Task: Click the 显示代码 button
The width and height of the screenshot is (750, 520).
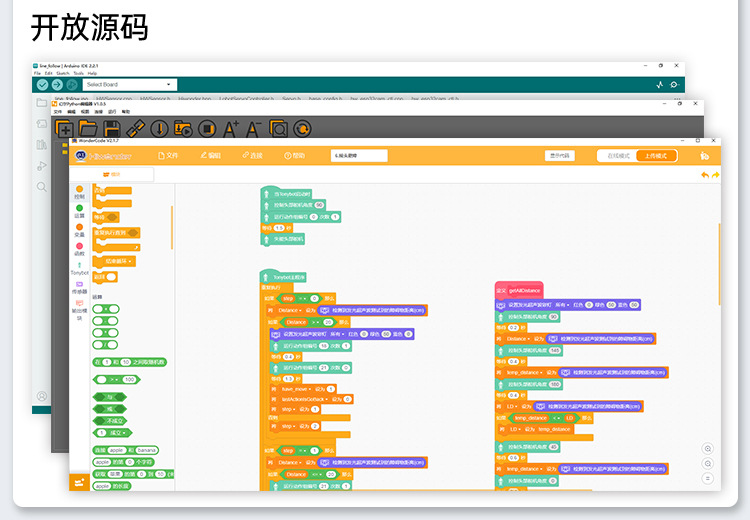Action: [561, 155]
